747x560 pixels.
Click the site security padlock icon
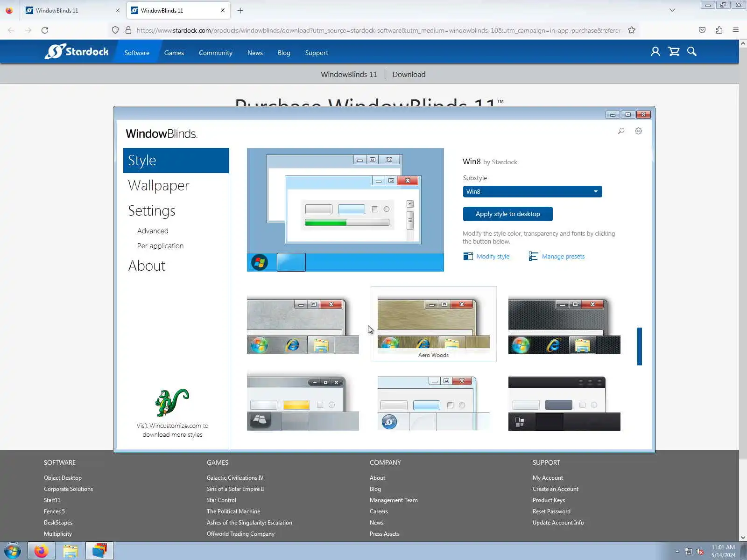point(128,30)
